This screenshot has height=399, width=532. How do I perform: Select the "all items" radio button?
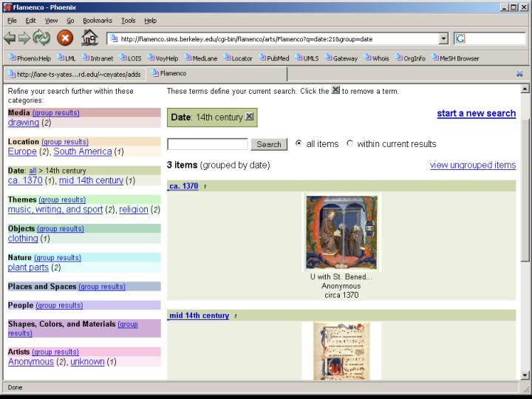(299, 144)
